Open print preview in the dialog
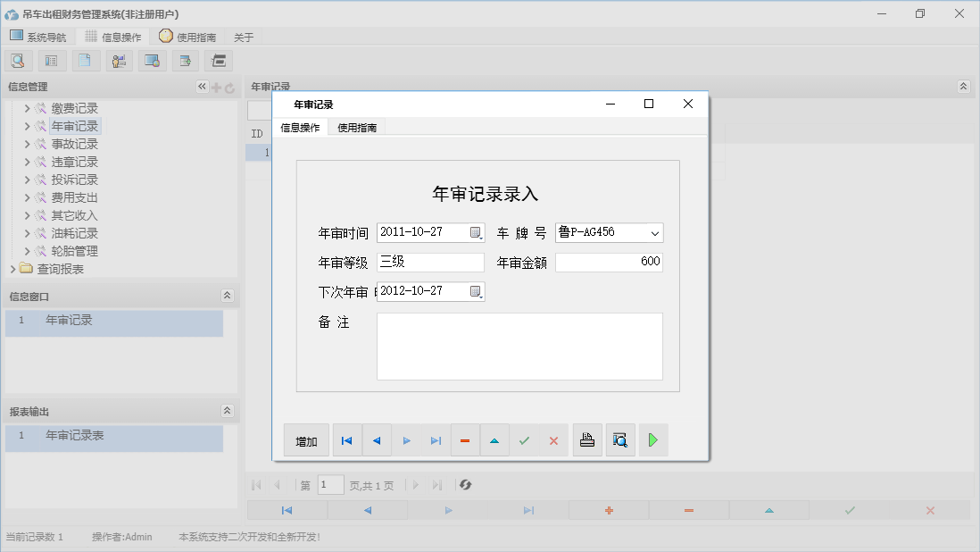This screenshot has height=552, width=980. [620, 439]
